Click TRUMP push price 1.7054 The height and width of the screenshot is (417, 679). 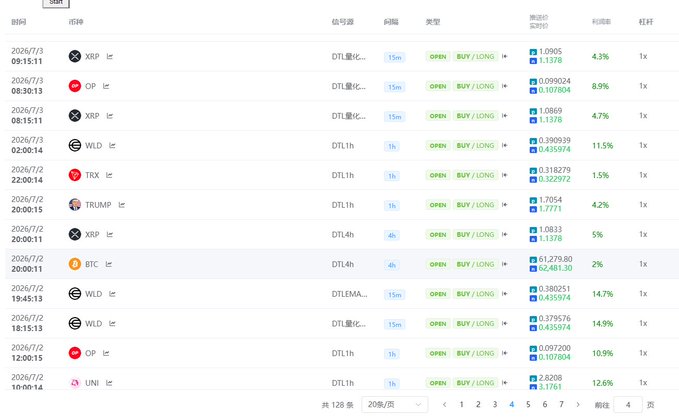coord(550,200)
